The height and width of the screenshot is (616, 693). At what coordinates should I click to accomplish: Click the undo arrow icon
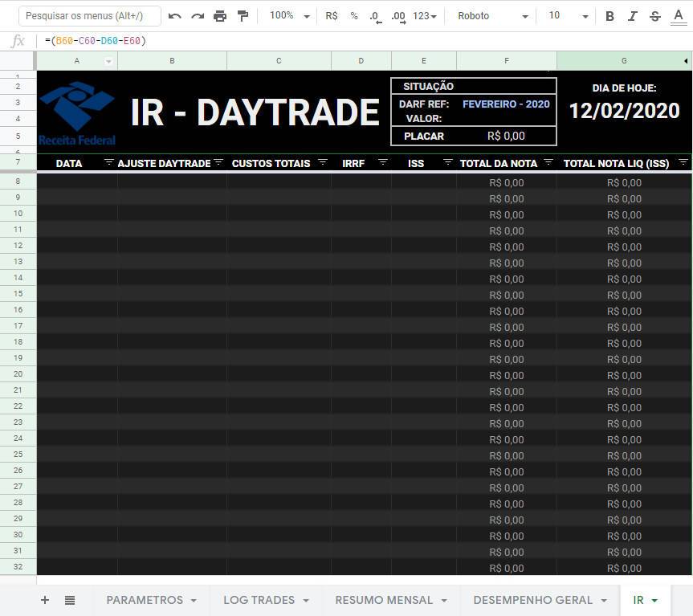[175, 16]
